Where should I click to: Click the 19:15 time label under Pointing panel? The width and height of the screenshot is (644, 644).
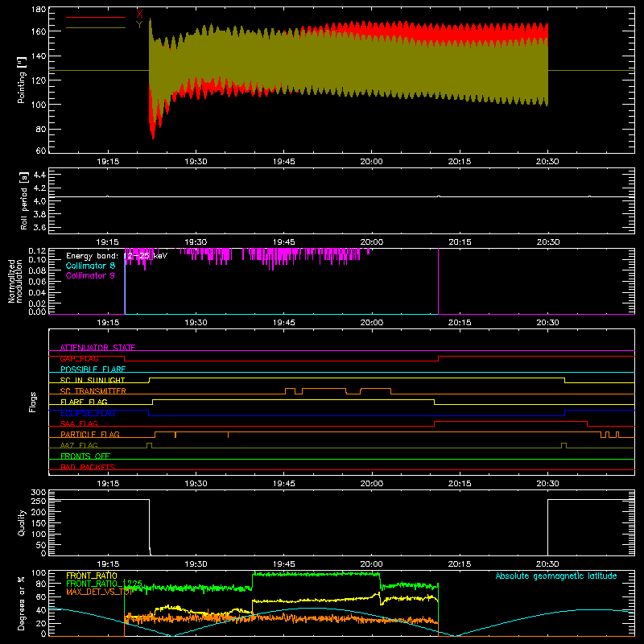pyautogui.click(x=108, y=162)
